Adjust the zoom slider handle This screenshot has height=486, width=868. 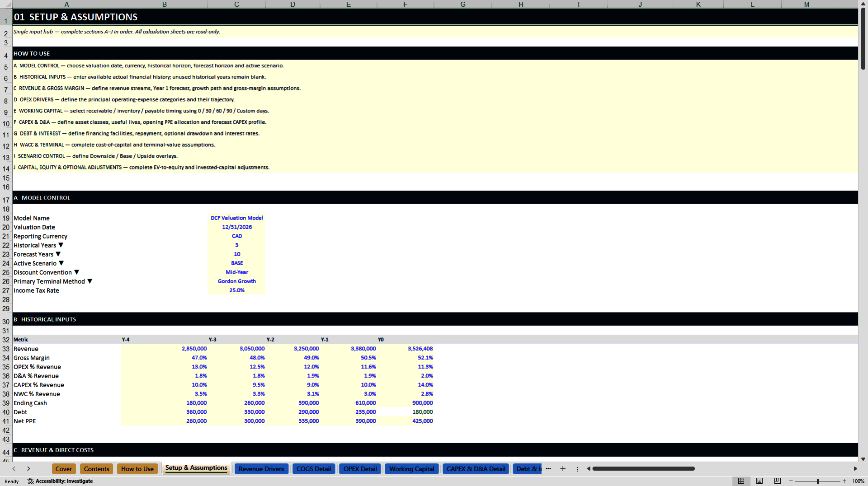click(x=818, y=481)
